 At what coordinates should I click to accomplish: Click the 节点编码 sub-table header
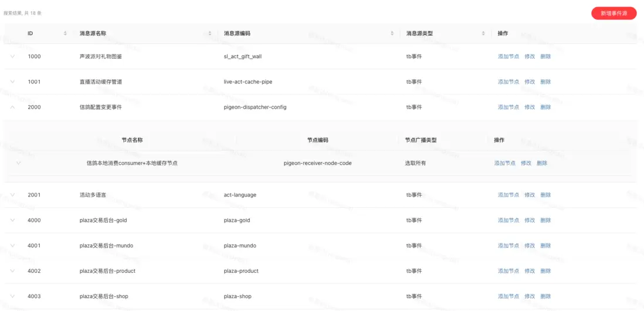click(x=318, y=140)
